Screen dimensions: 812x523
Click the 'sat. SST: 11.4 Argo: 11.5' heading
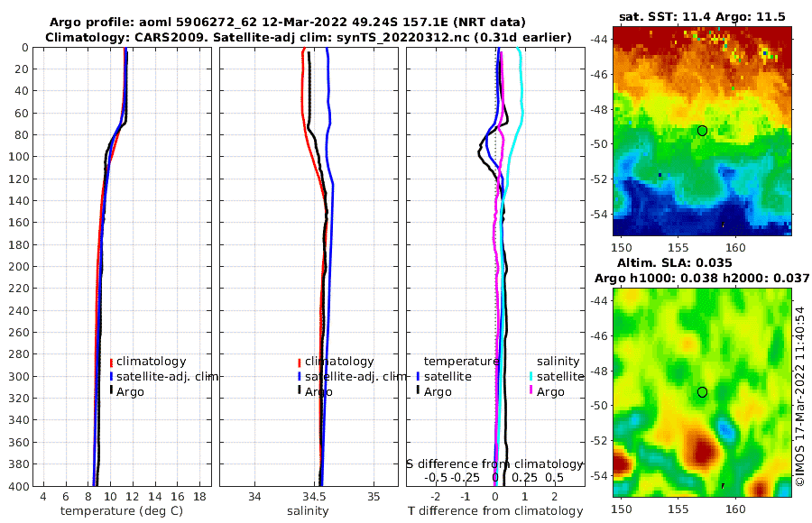702,16
